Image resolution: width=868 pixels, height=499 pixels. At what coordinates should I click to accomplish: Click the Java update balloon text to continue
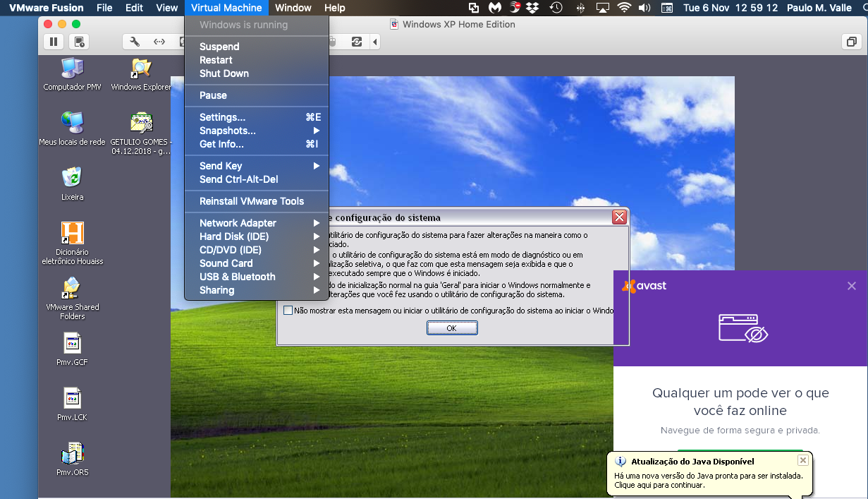pyautogui.click(x=708, y=480)
